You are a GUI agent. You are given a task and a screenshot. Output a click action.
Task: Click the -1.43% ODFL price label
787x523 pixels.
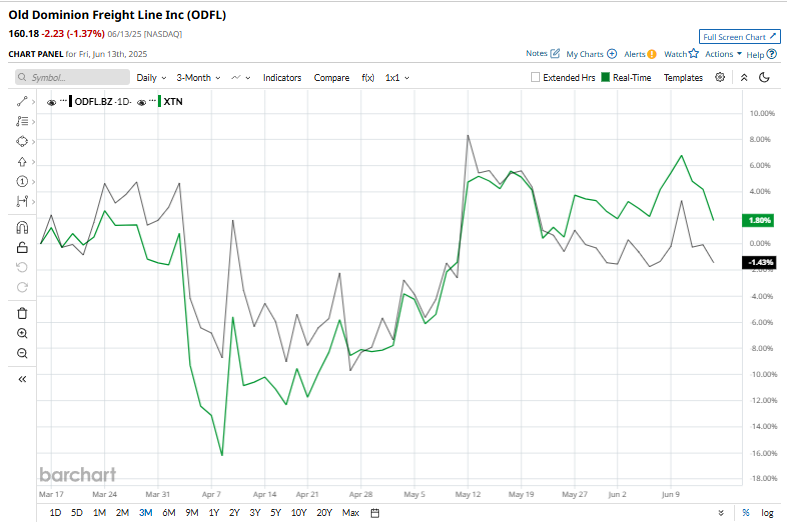point(759,262)
